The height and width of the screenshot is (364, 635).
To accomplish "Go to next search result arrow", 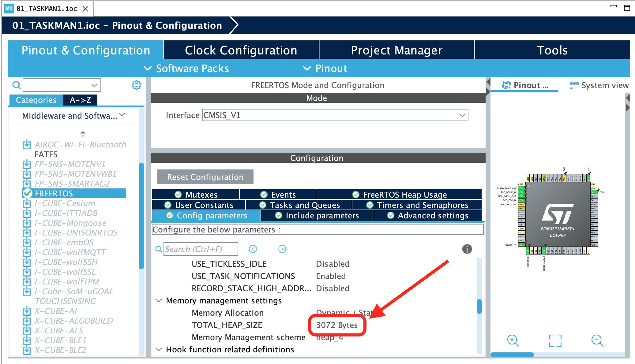I will click(x=282, y=249).
